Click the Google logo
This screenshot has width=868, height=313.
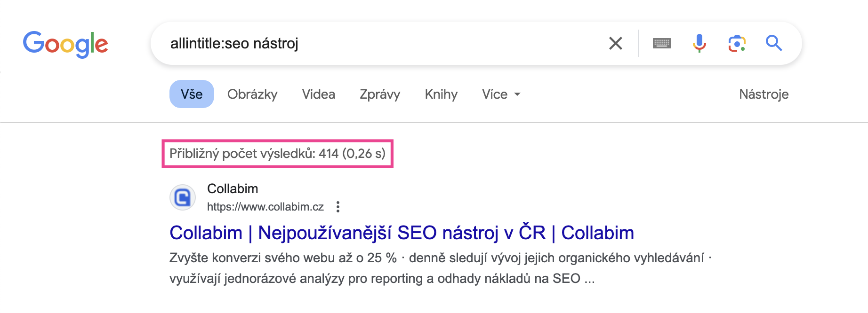click(x=65, y=44)
